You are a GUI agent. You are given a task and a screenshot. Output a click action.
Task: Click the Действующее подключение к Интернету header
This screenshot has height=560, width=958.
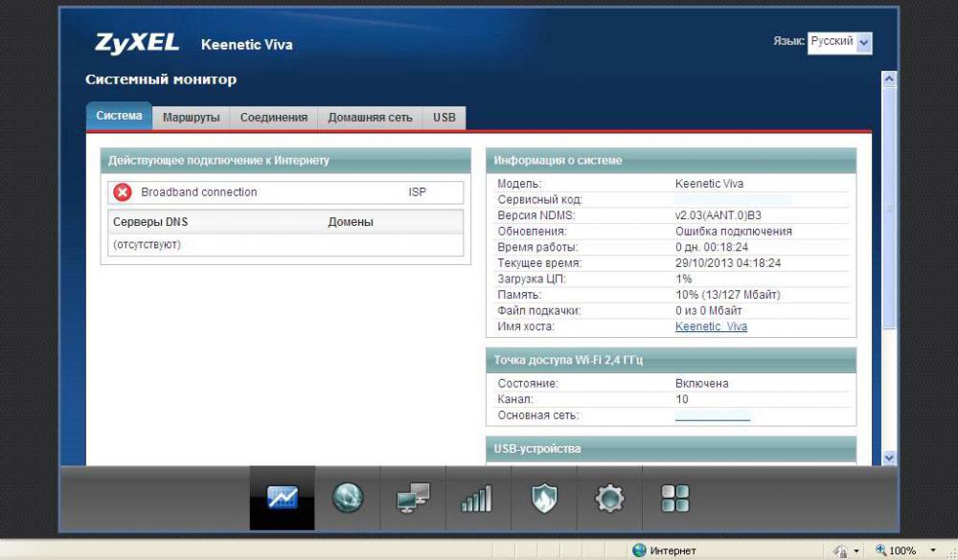point(285,160)
